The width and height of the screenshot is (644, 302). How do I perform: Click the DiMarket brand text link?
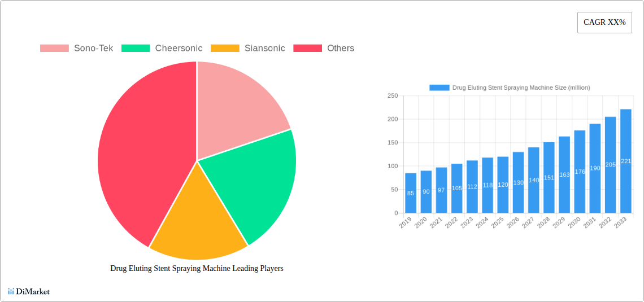click(33, 292)
